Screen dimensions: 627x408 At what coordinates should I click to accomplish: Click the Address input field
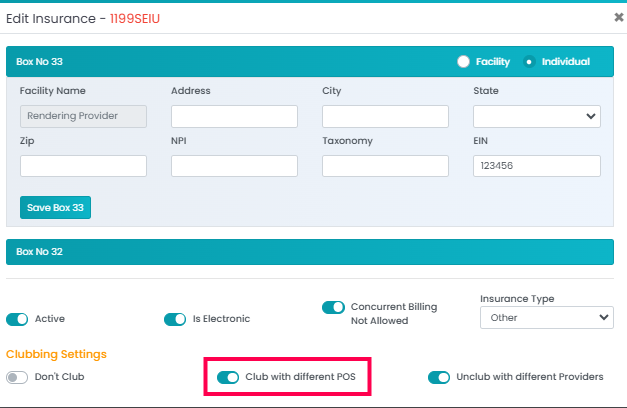(234, 116)
